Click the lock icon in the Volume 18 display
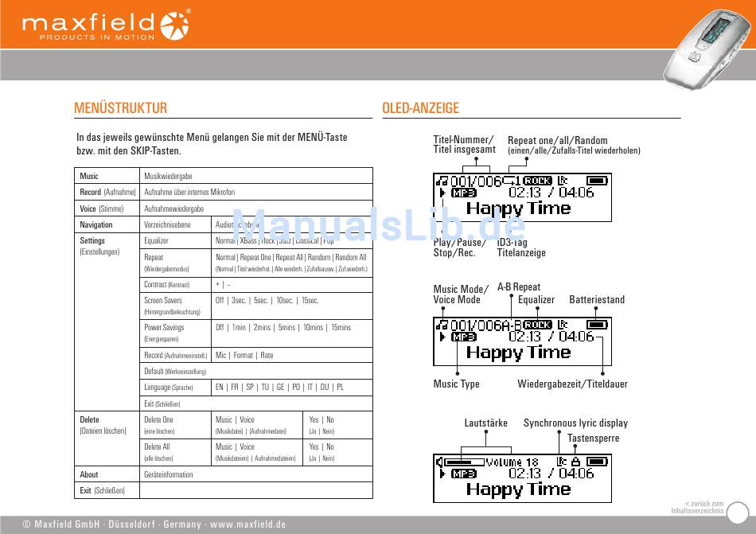The image size is (756, 534). pyautogui.click(x=575, y=462)
